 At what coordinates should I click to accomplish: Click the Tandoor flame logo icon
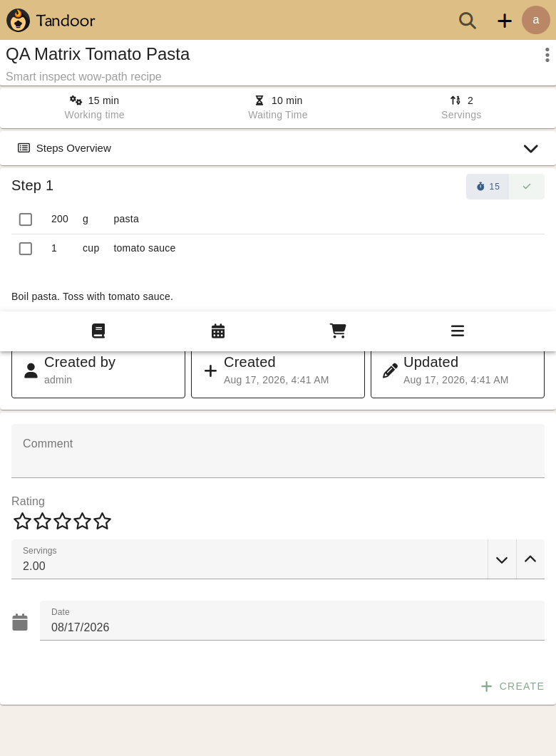click(19, 20)
